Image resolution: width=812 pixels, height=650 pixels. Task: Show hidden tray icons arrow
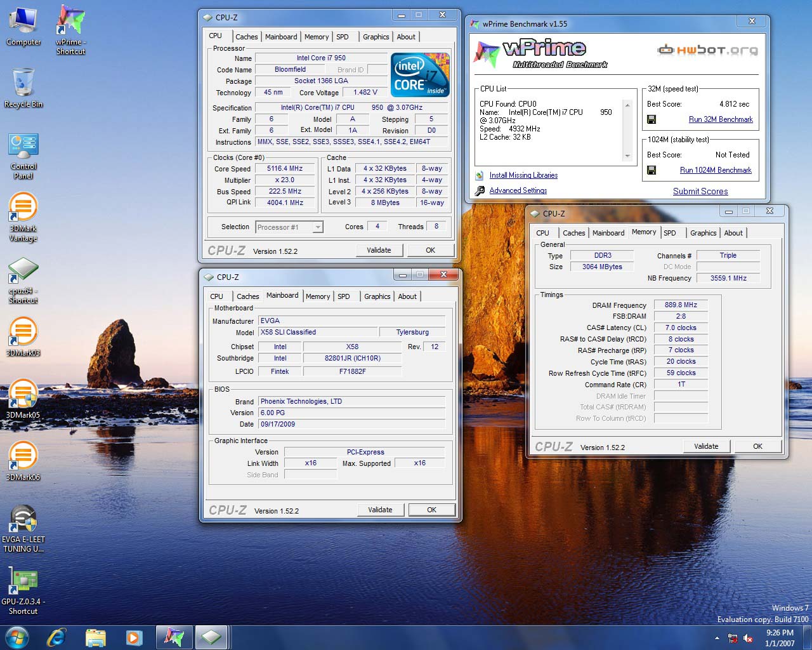[717, 638]
